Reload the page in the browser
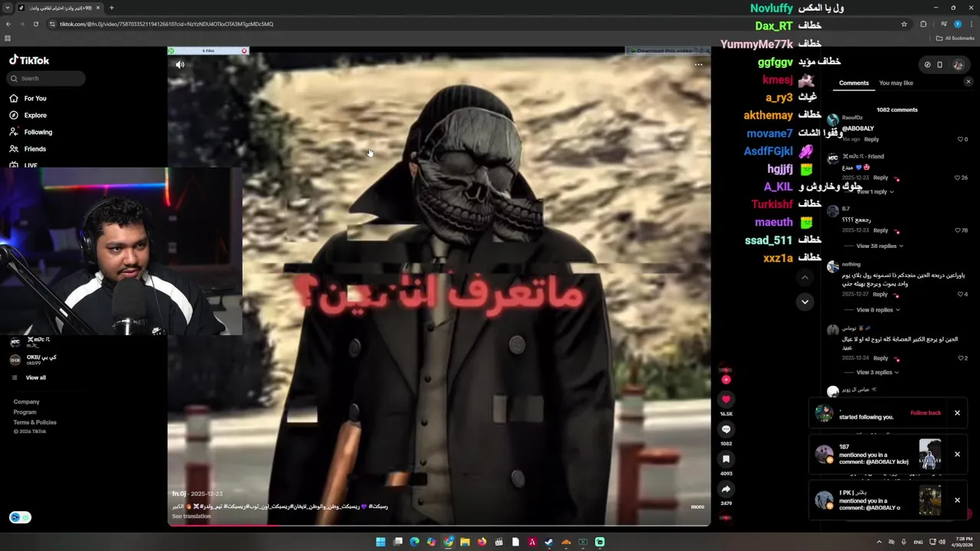The image size is (980, 551). click(36, 24)
